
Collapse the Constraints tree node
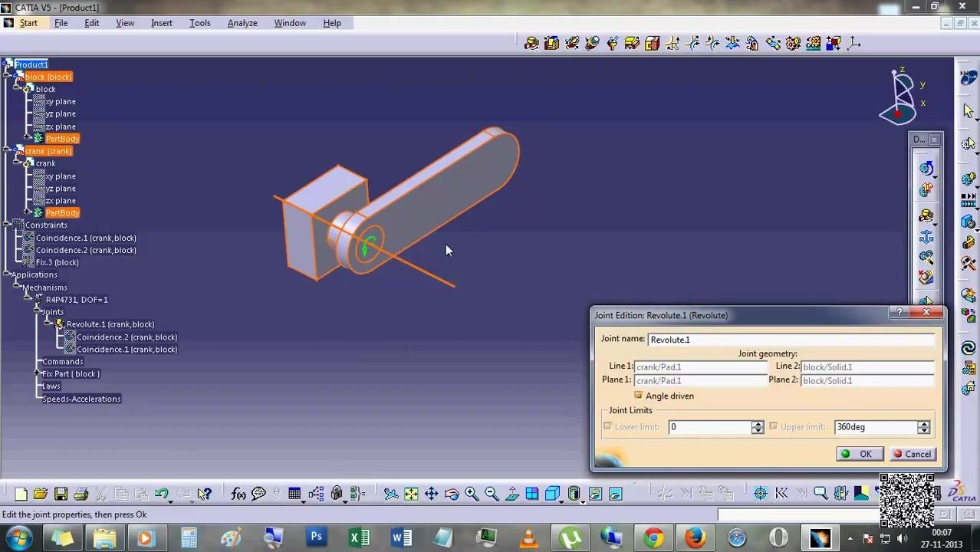click(7, 225)
